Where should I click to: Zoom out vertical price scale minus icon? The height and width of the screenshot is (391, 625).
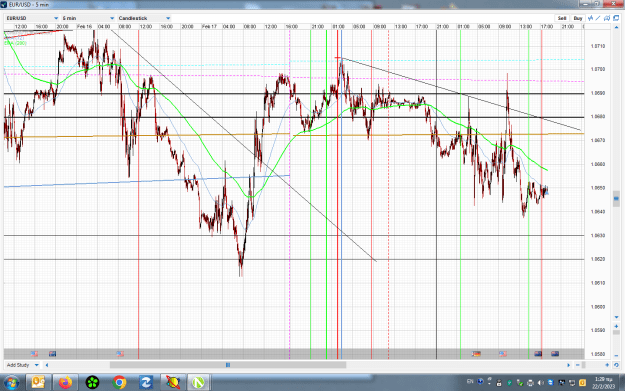[x=616, y=356]
